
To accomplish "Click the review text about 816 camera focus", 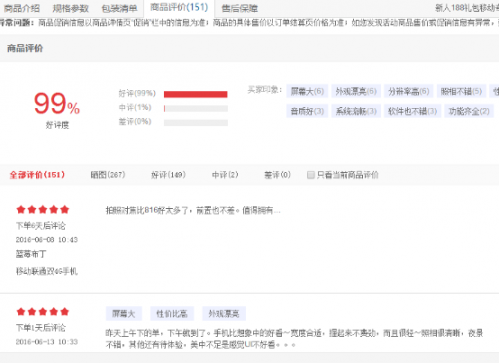I will 193,210.
